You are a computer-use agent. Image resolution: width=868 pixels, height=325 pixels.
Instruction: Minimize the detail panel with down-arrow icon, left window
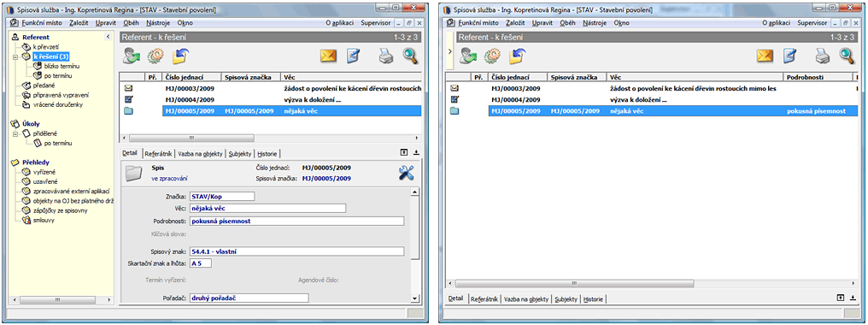(416, 152)
